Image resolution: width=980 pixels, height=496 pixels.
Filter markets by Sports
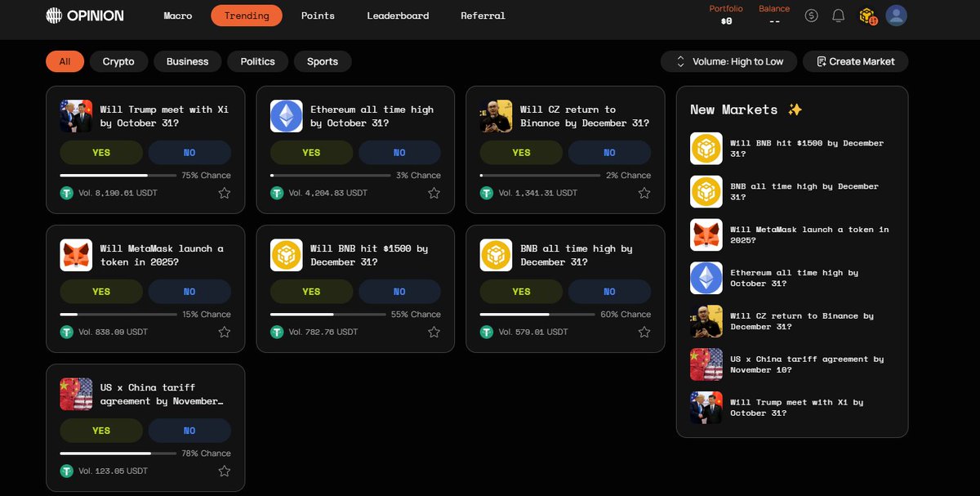pyautogui.click(x=323, y=61)
